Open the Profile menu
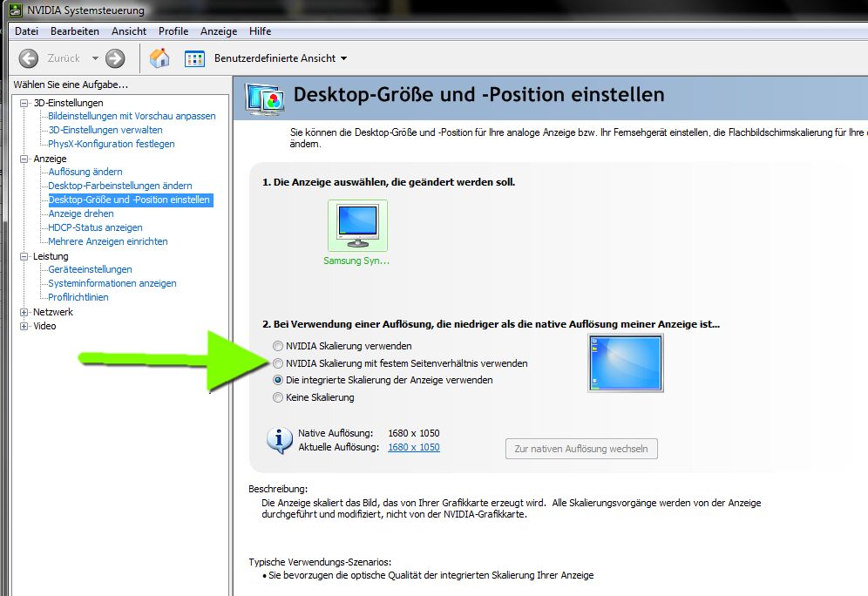The width and height of the screenshot is (868, 596). coord(173,31)
